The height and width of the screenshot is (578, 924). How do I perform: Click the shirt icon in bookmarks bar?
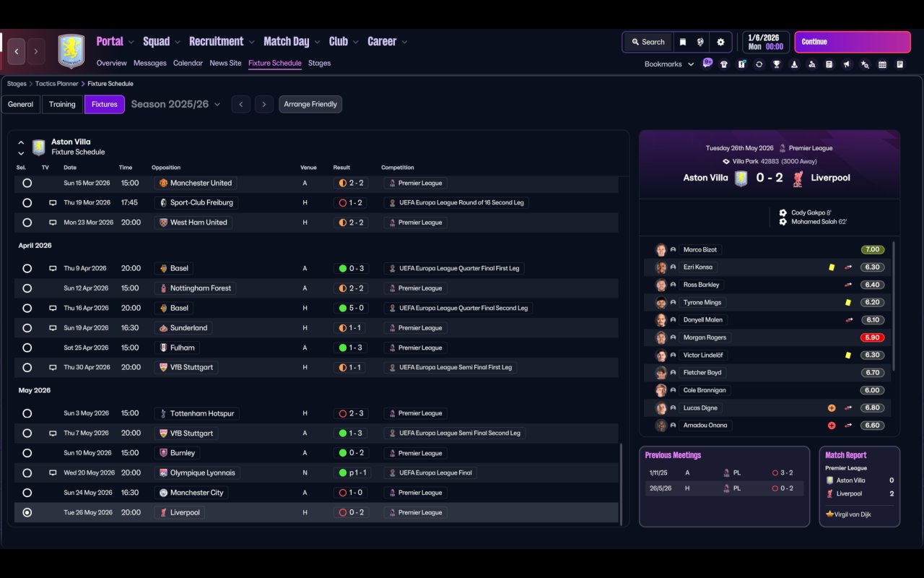724,64
